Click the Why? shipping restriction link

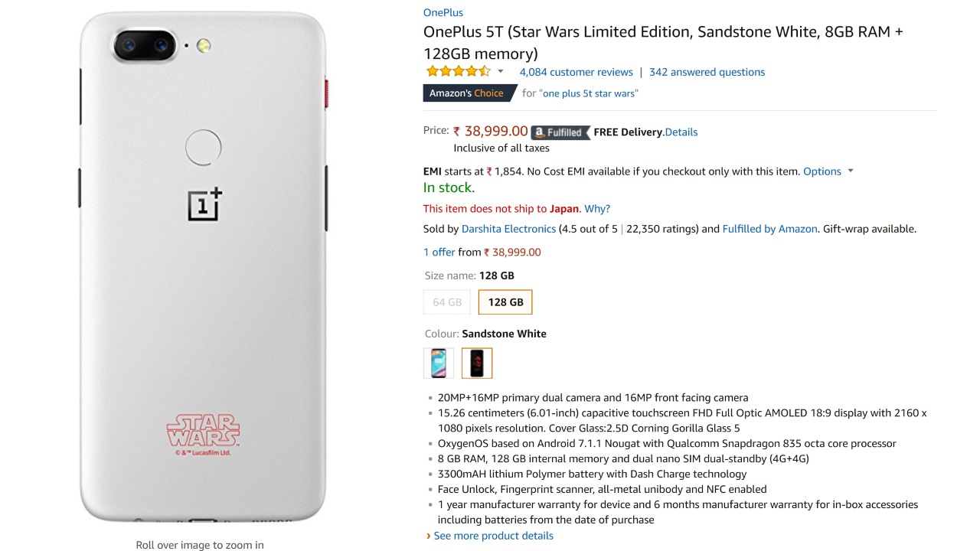(x=597, y=209)
